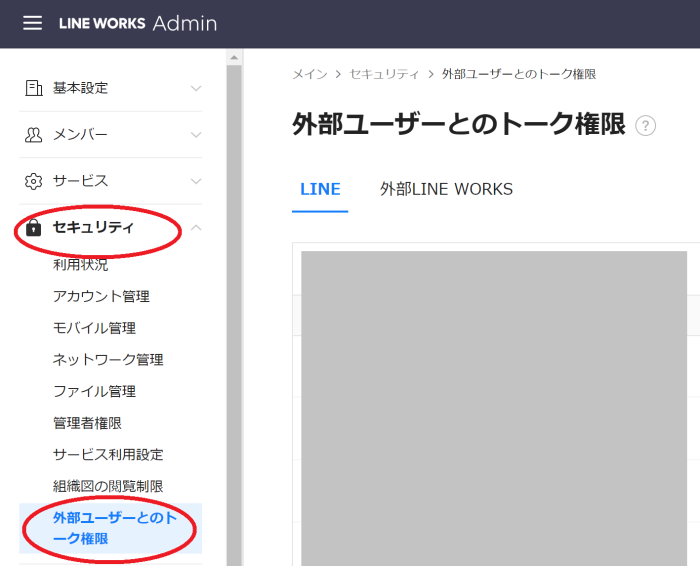The height and width of the screenshot is (566, 700).
Task: Click the sidebar vertical scrollbar track
Action: point(234,315)
